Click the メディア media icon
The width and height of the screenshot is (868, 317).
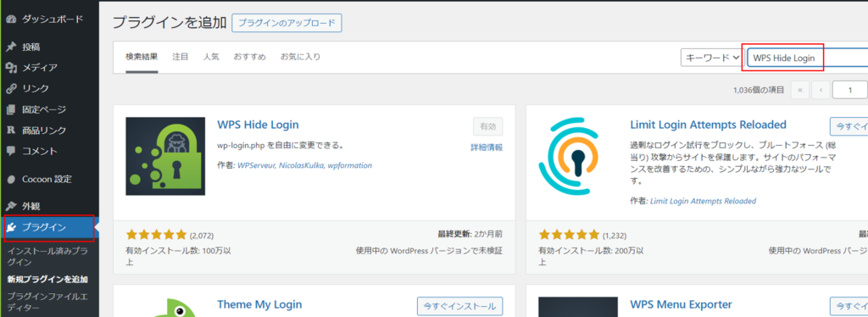pyautogui.click(x=10, y=68)
